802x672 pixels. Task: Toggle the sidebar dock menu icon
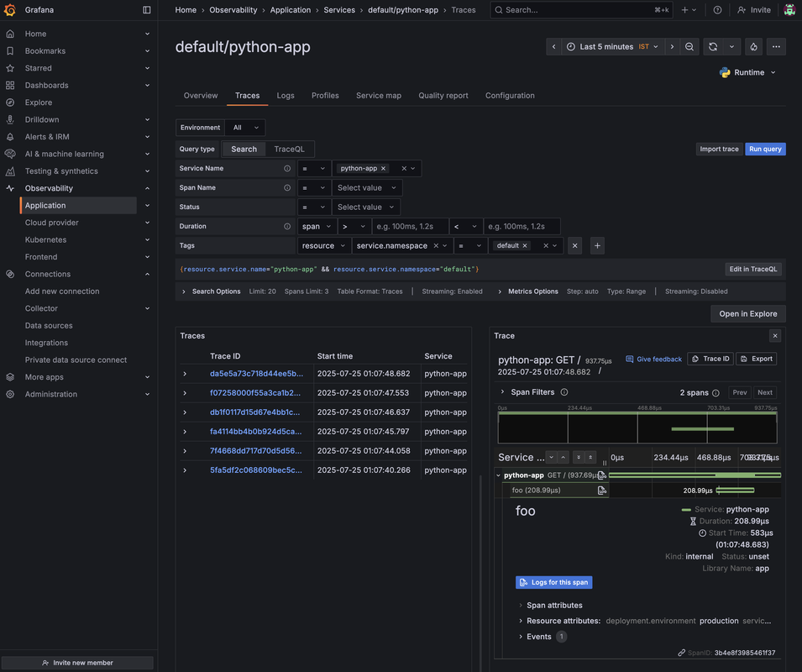click(147, 10)
